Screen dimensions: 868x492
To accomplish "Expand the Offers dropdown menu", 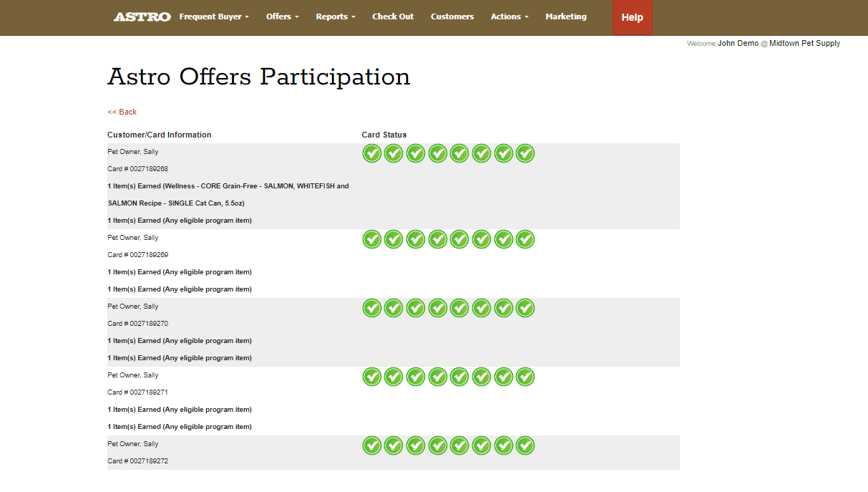I will click(282, 16).
